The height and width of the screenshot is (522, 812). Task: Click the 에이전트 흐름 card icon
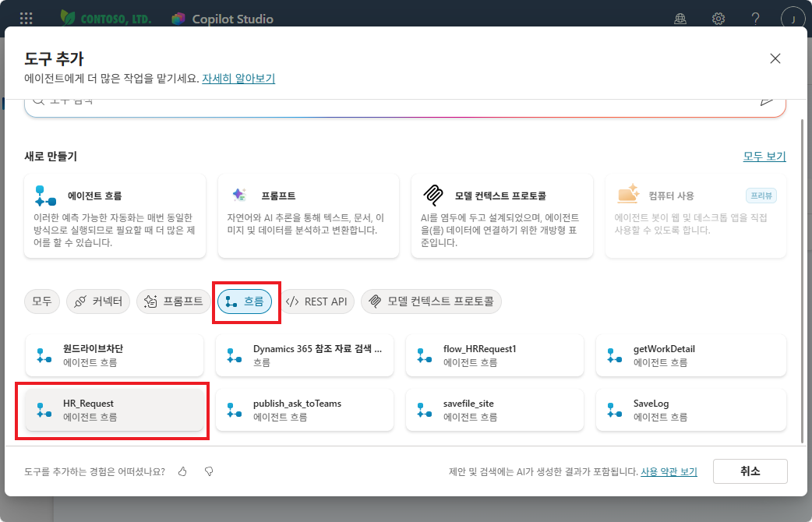(45, 196)
